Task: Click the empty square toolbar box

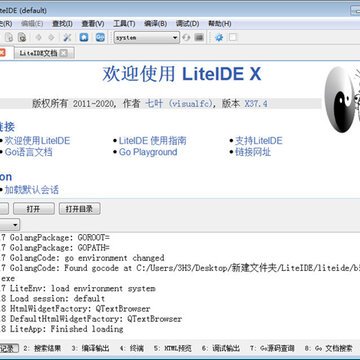Action: [x=233, y=37]
